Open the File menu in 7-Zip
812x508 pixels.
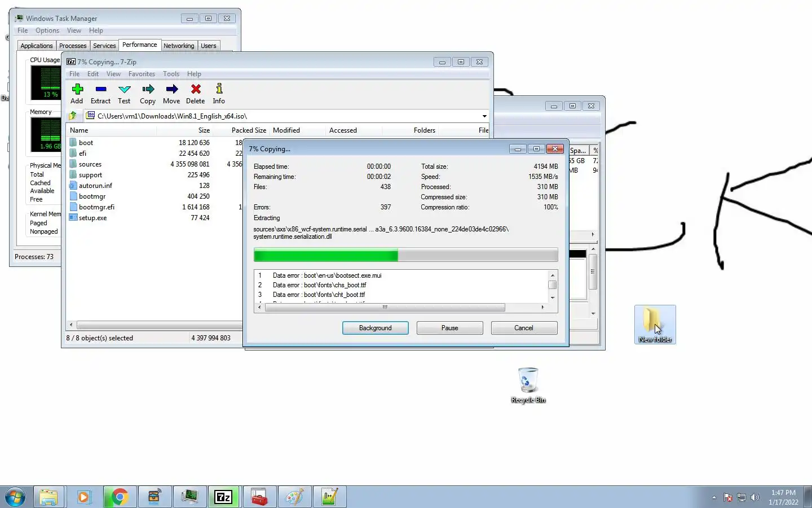pyautogui.click(x=74, y=74)
